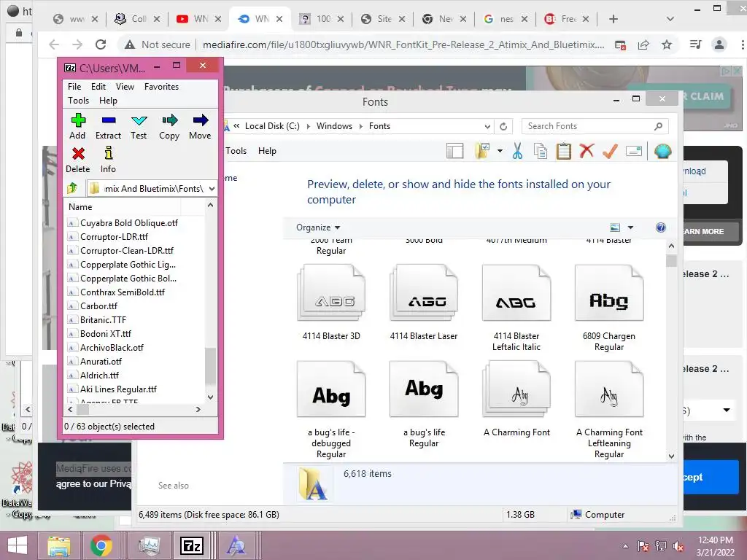
Task: Click the orange checkmark icon in Fonts toolbar
Action: point(611,151)
